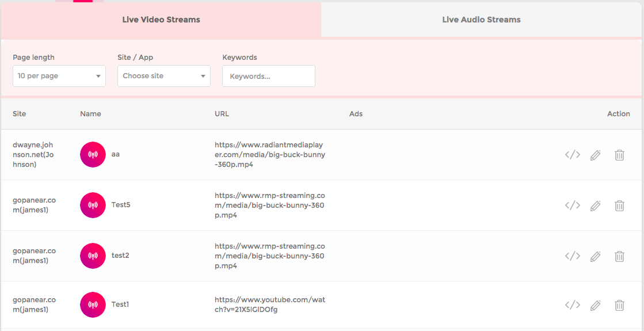Open embed code for the aa stream
644x331 pixels.
point(572,155)
